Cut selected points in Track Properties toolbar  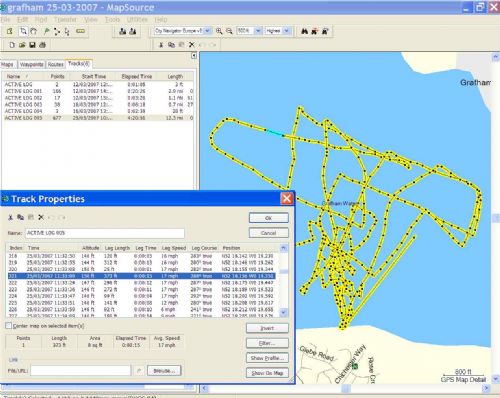(x=10, y=217)
